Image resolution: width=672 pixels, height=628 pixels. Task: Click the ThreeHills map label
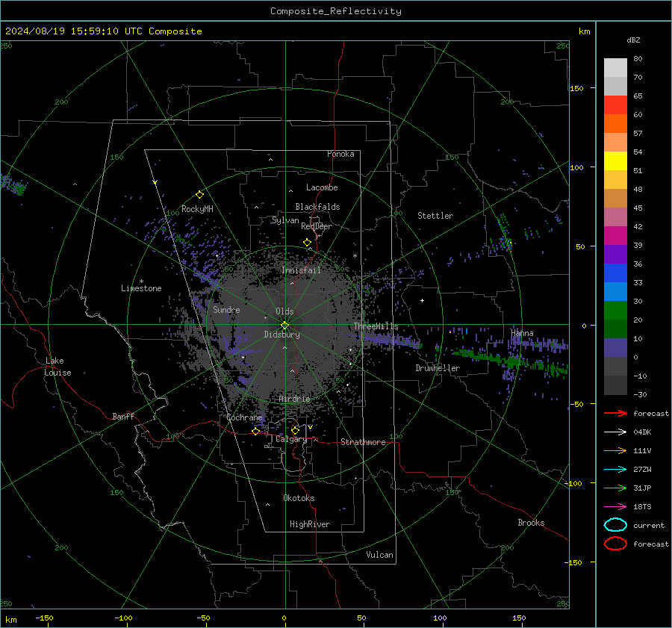pyautogui.click(x=376, y=326)
